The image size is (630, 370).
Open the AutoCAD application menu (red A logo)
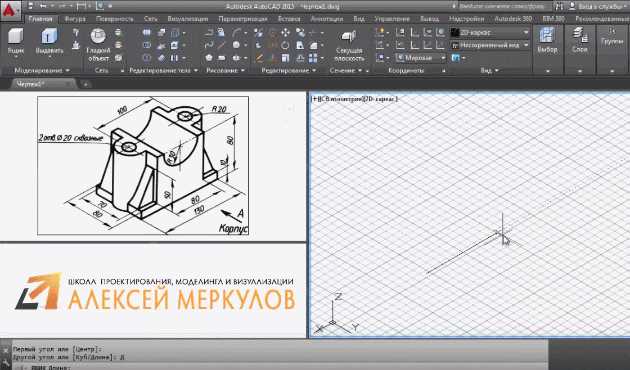pos(10,11)
